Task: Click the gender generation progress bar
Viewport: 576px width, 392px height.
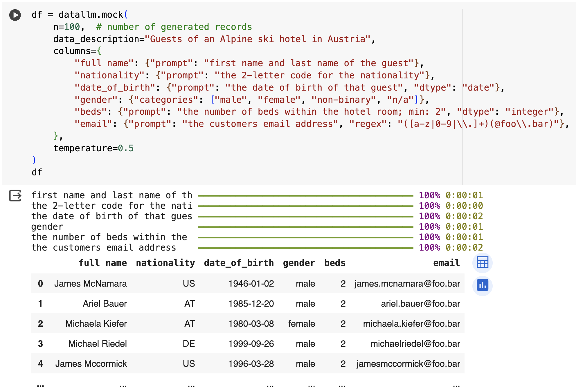Action: coord(305,227)
